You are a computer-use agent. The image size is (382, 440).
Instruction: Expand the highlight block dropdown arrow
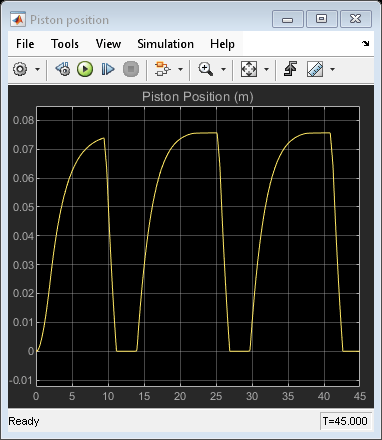point(180,70)
